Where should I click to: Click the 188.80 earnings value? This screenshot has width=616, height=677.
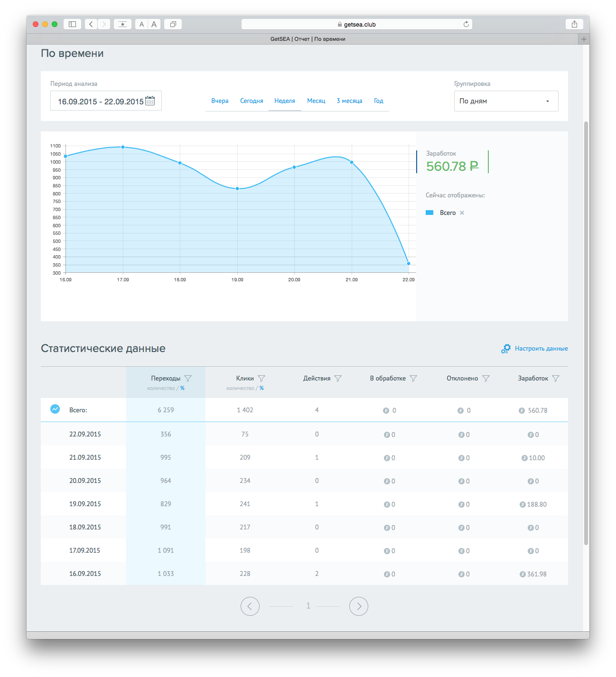[537, 504]
